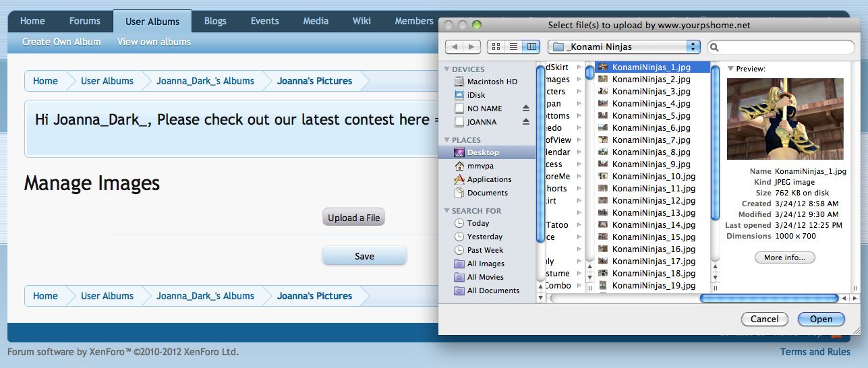
Task: Go forward with the right arrow button
Action: (472, 47)
